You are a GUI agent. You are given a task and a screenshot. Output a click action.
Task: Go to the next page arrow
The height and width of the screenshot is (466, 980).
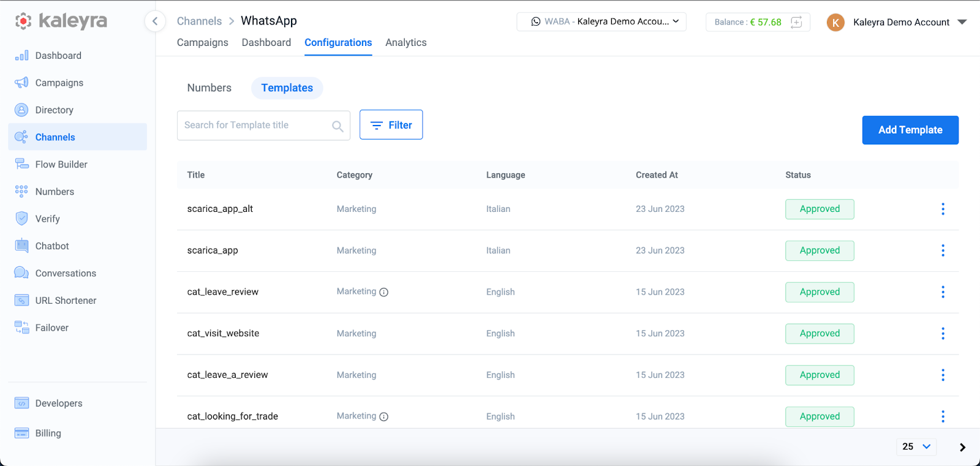click(962, 447)
